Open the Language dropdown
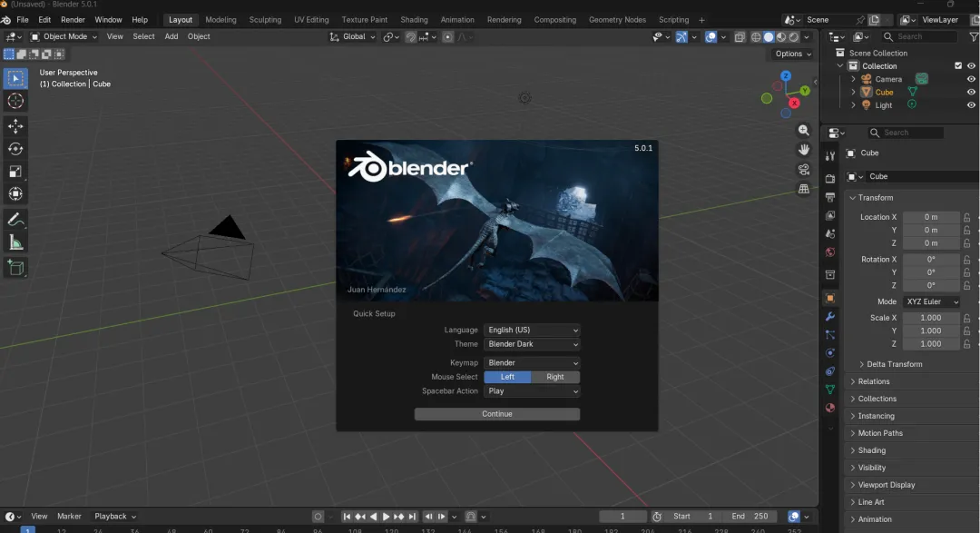 (532, 330)
